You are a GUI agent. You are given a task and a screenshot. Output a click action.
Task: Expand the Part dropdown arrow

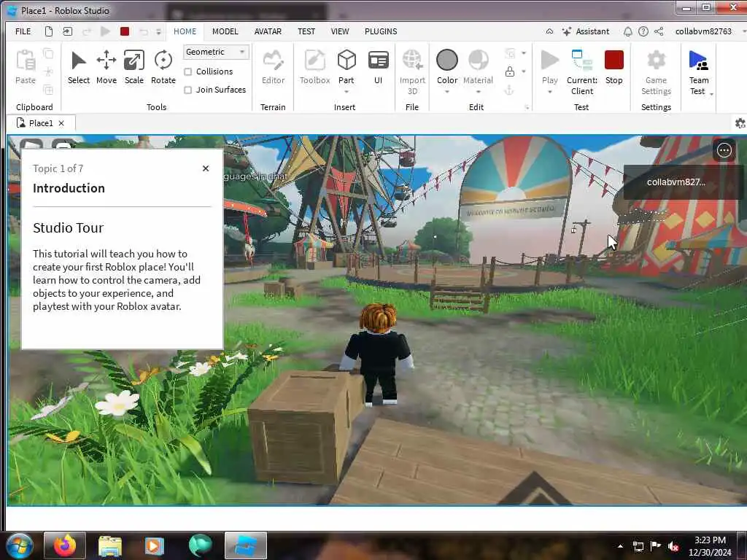point(347,91)
